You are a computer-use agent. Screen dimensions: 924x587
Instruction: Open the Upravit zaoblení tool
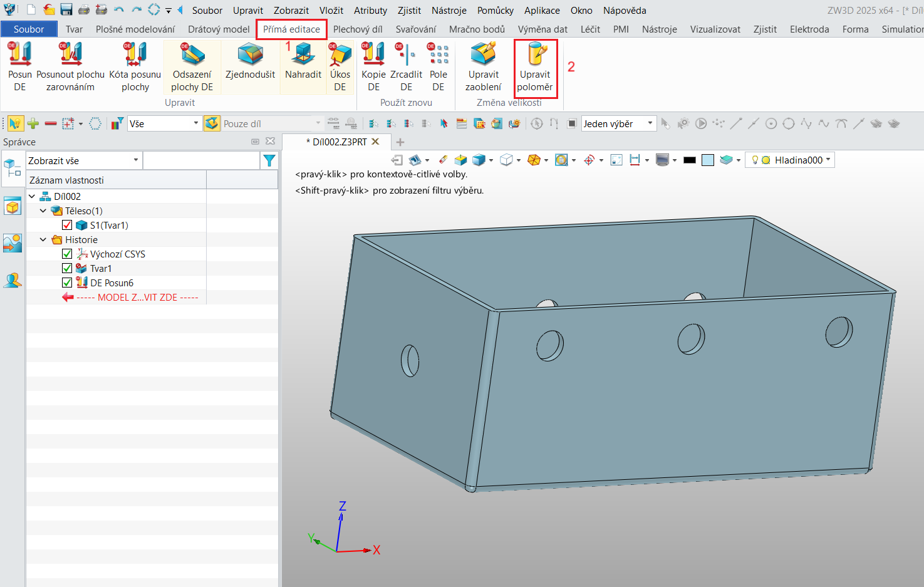[484, 67]
